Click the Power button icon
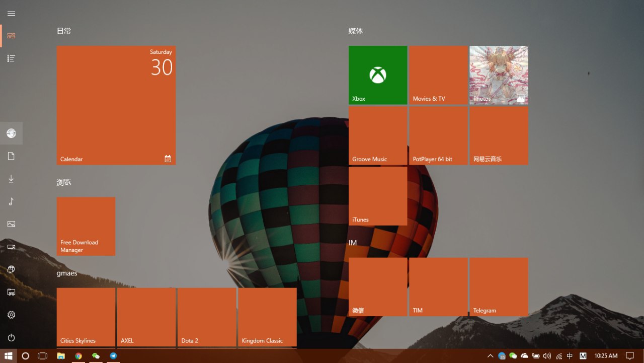This screenshot has height=363, width=644. click(x=11, y=337)
